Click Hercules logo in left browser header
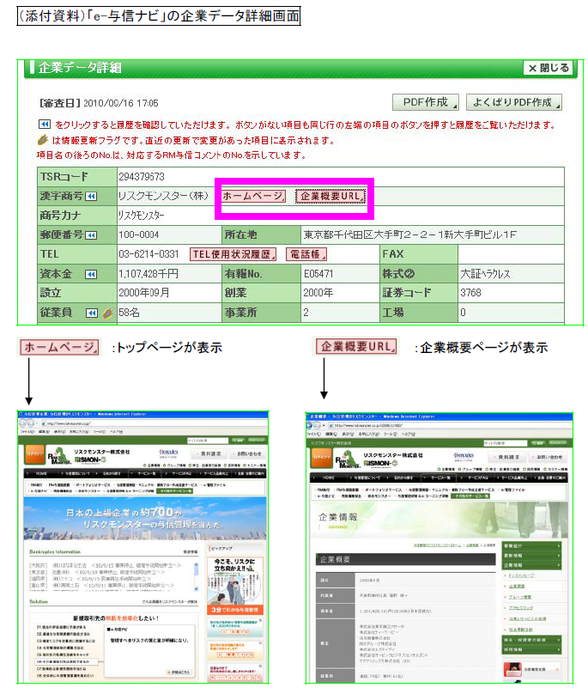This screenshot has width=588, height=700. point(170,453)
